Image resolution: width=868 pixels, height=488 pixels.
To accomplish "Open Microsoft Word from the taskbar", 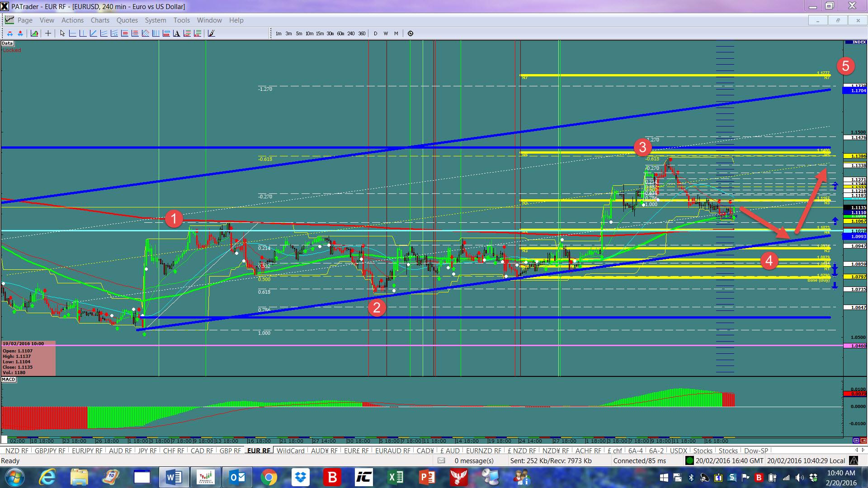I will (x=174, y=477).
